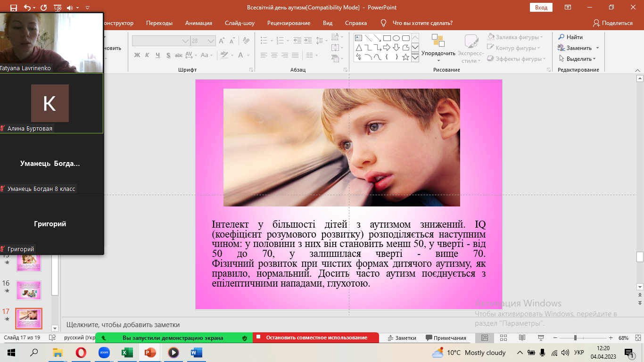
Task: Click the notes area Щелкните, чтобы добавить заметки
Action: pyautogui.click(x=123, y=325)
